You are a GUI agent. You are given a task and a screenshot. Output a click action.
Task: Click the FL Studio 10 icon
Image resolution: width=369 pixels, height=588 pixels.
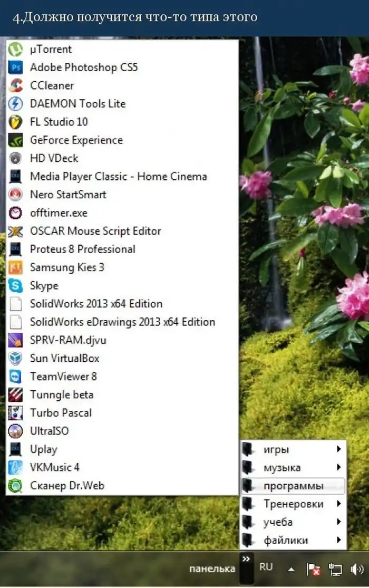(x=15, y=122)
